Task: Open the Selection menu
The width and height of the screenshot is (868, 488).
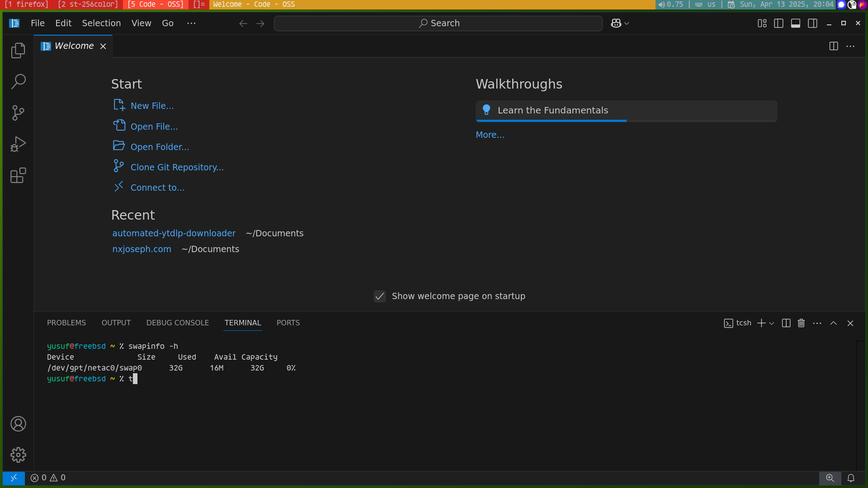Action: click(101, 23)
